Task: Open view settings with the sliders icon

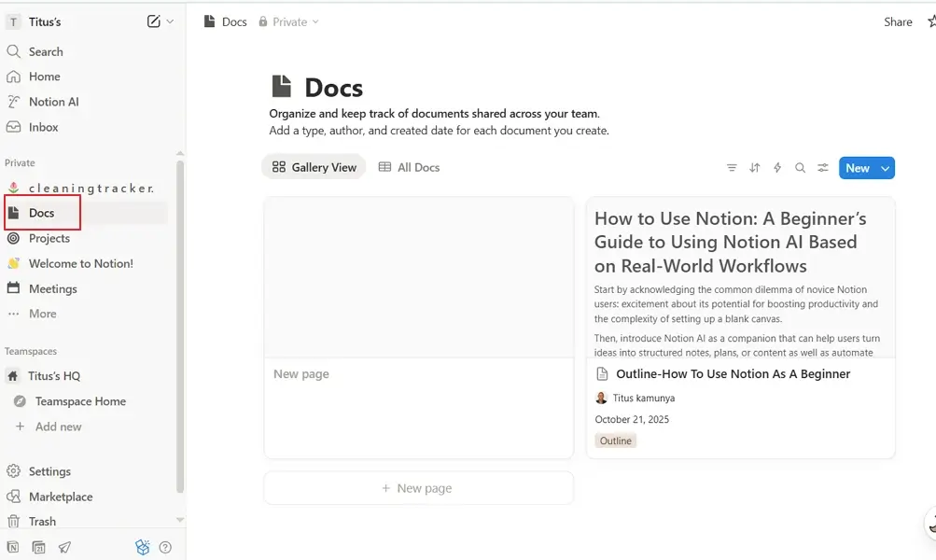Action: click(822, 168)
